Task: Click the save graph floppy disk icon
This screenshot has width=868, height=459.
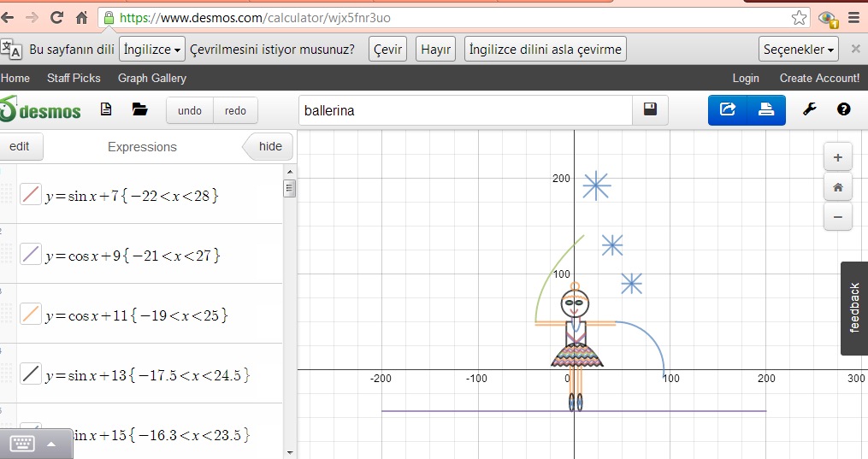Action: point(650,110)
